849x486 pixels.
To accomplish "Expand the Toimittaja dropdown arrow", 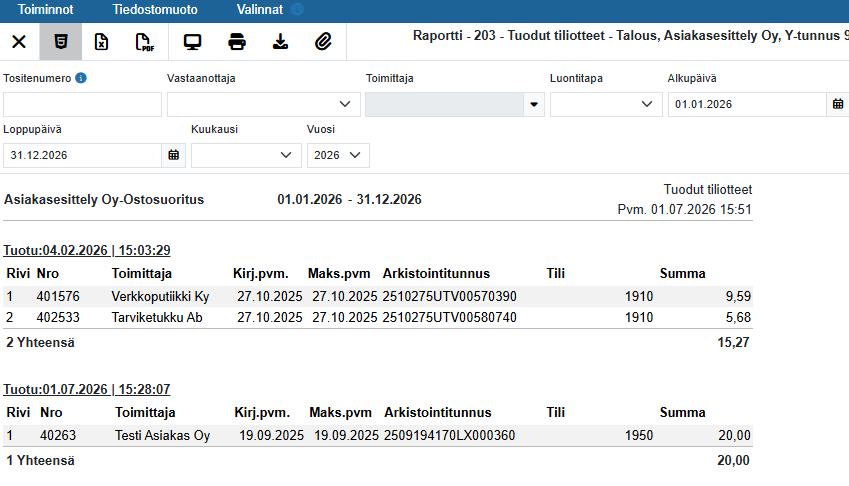I will [534, 104].
